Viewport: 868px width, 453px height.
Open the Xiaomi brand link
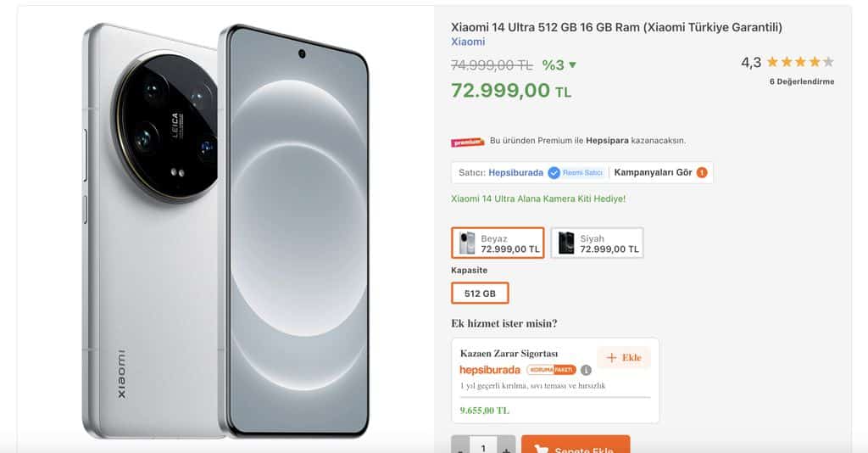(468, 42)
